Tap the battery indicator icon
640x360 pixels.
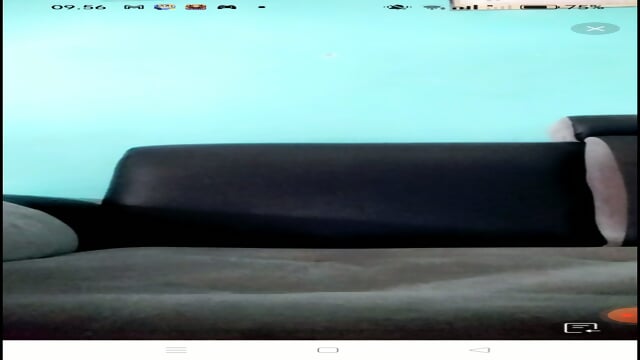point(538,7)
